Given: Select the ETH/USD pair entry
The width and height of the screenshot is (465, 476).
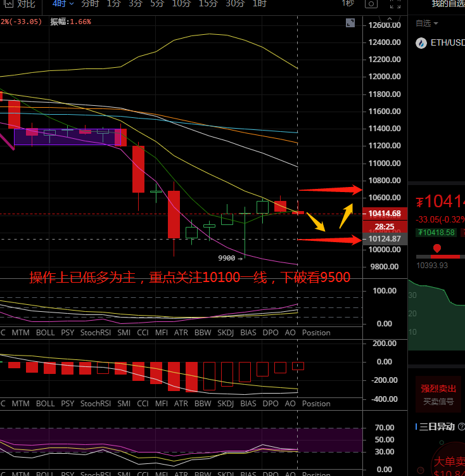Looking at the screenshot, I should point(448,43).
